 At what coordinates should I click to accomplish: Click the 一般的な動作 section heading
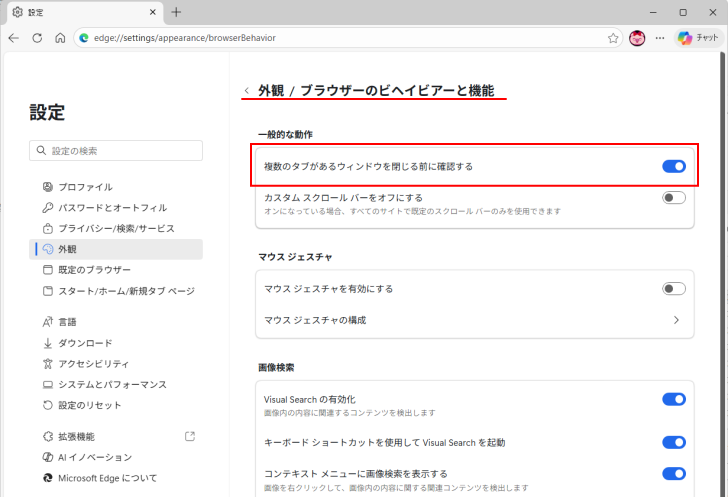(286, 135)
